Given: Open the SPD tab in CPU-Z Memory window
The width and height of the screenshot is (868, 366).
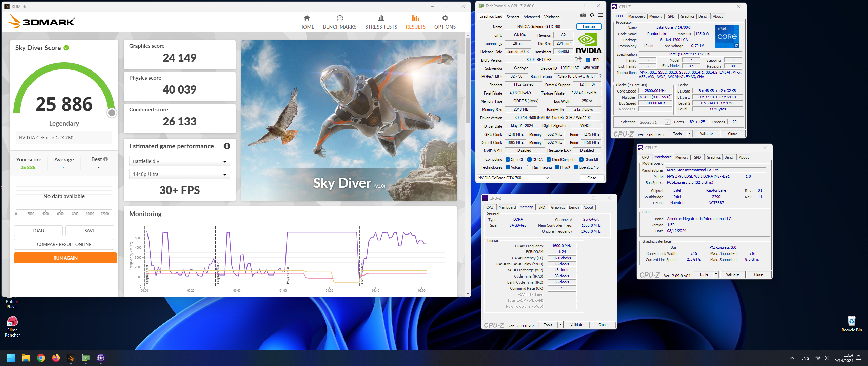Looking at the screenshot, I should [x=542, y=207].
